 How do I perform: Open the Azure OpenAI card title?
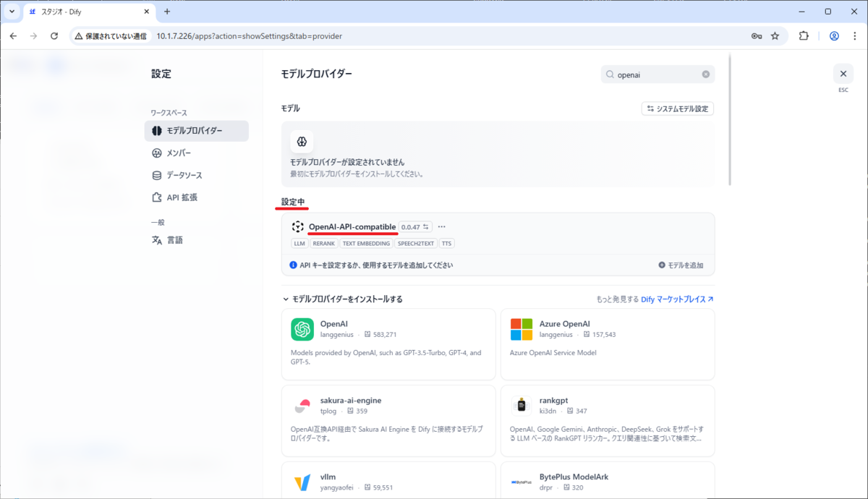pyautogui.click(x=565, y=324)
